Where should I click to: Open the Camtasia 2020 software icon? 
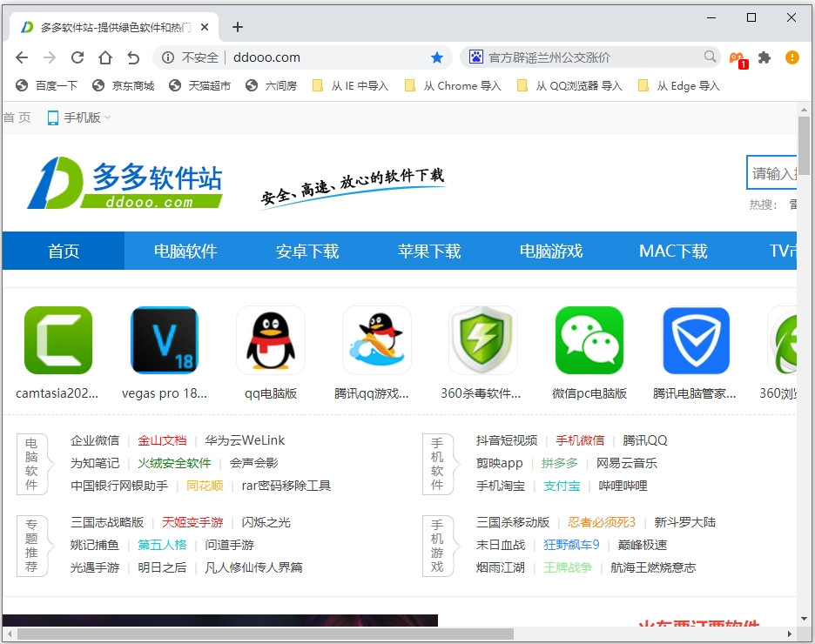(57, 340)
